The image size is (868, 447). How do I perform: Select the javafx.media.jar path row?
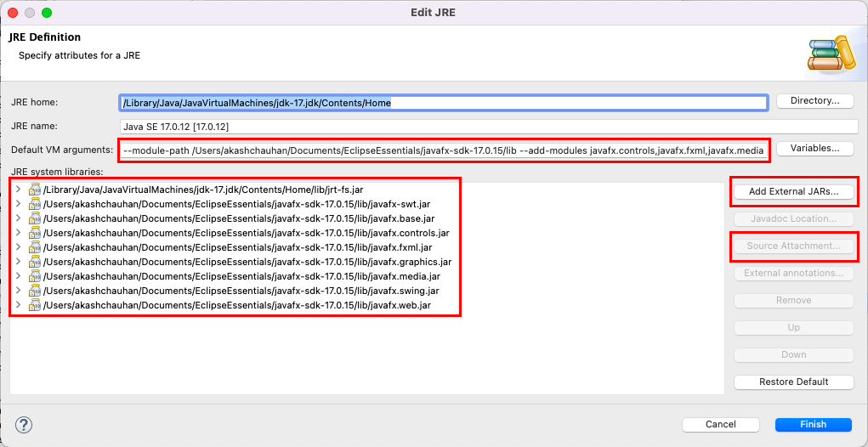coord(242,275)
